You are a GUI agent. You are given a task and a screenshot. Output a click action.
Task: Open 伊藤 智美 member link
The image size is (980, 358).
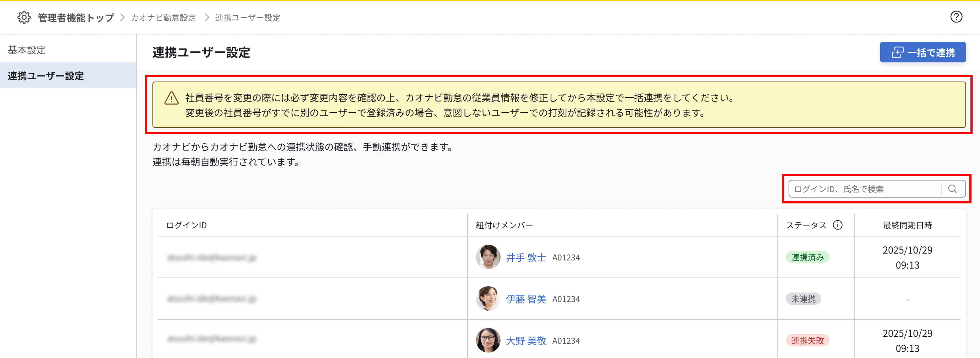pos(526,299)
